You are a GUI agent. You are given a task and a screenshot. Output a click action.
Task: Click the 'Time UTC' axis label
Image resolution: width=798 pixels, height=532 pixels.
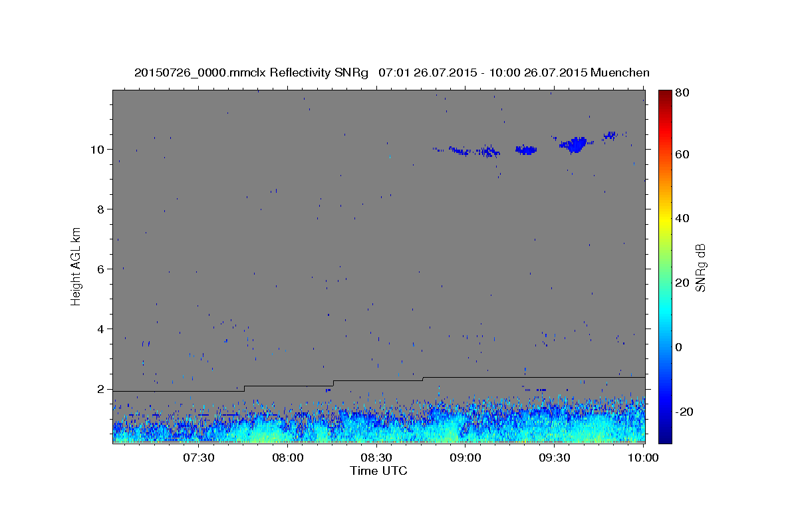[378, 471]
